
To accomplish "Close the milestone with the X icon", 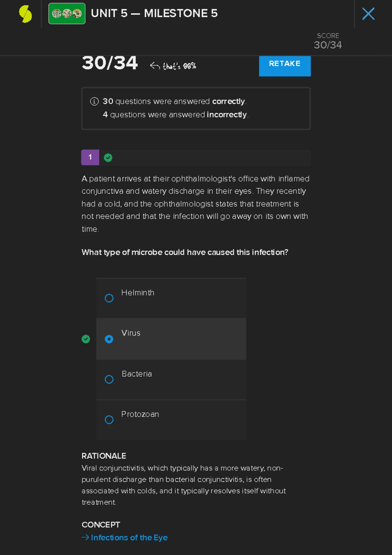I will click(x=368, y=14).
